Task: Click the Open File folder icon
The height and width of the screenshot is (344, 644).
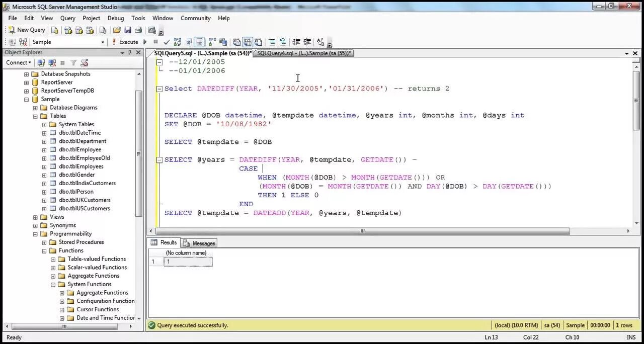Action: [117, 30]
